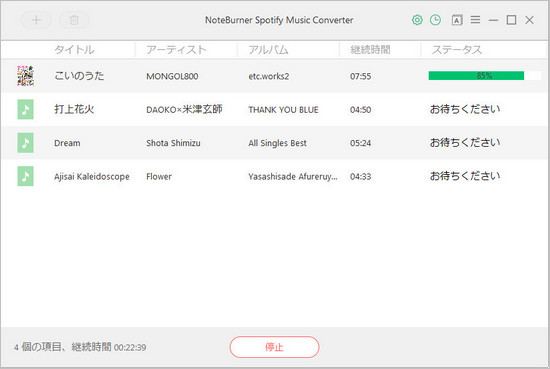Click music note icon for Ajisai Kaleidoscope
Screen dimensions: 550x369
(x=25, y=176)
